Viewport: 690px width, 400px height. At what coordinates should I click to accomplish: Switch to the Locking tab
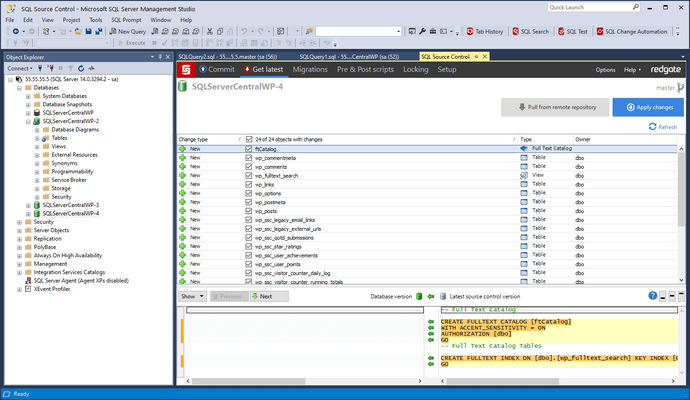415,70
